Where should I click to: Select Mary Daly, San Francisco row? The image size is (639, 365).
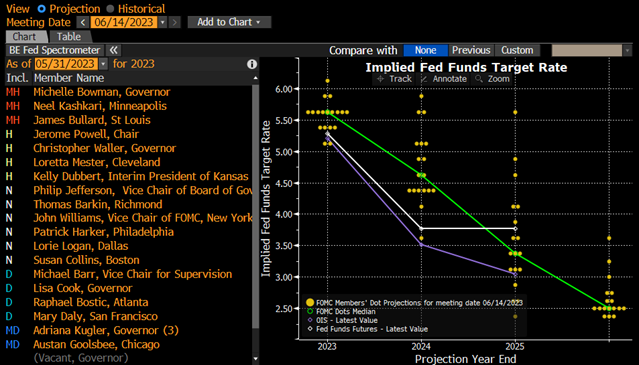coord(129,316)
